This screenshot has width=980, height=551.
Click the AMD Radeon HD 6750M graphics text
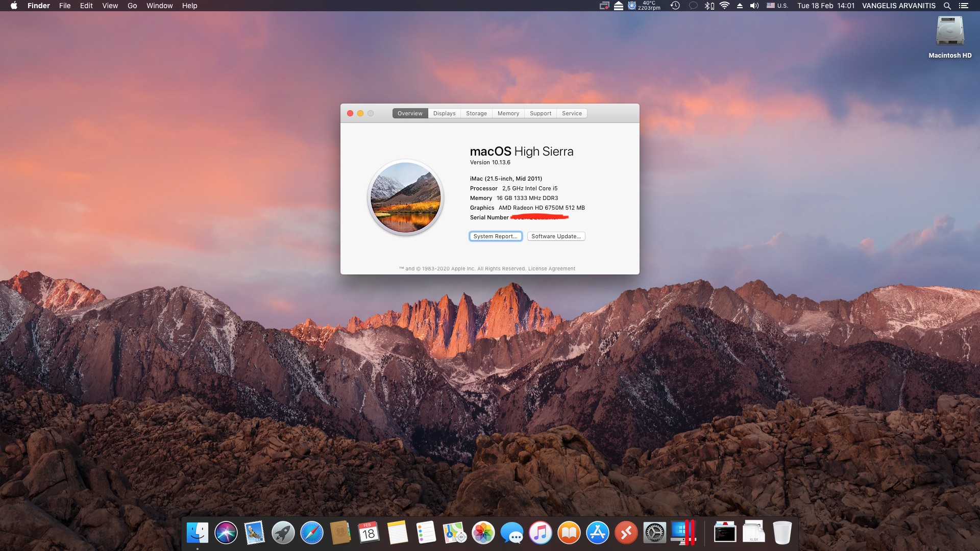pyautogui.click(x=542, y=208)
